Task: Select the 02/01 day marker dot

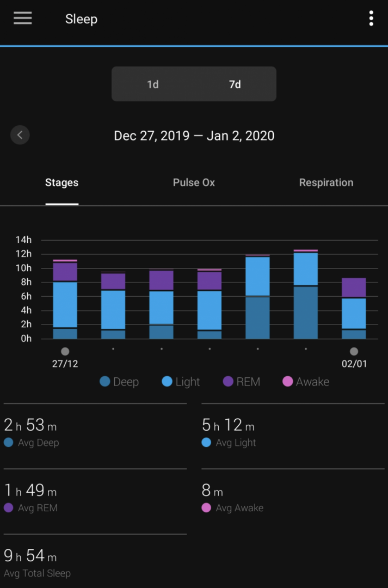Action: click(354, 351)
